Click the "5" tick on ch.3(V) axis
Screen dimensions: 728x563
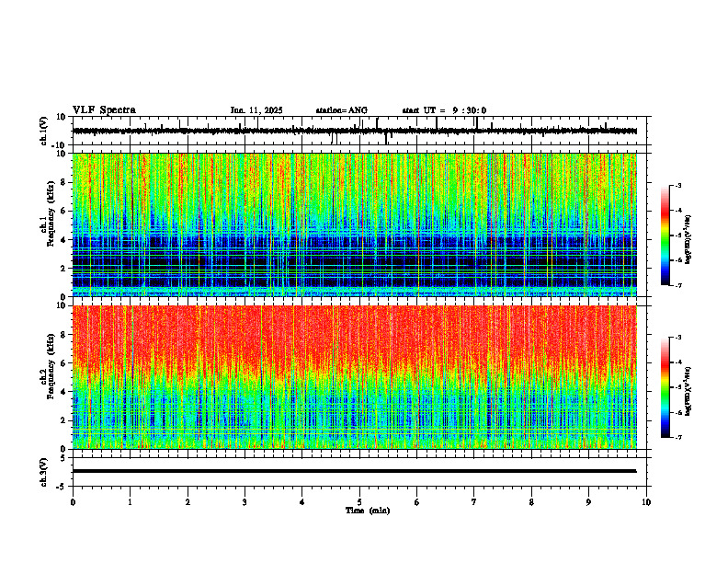tap(63, 458)
